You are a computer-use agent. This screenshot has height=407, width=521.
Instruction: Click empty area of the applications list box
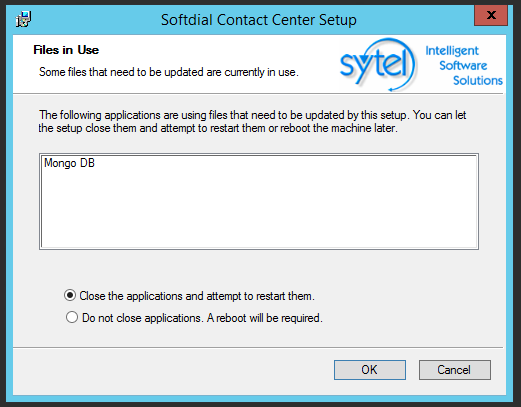pyautogui.click(x=259, y=213)
